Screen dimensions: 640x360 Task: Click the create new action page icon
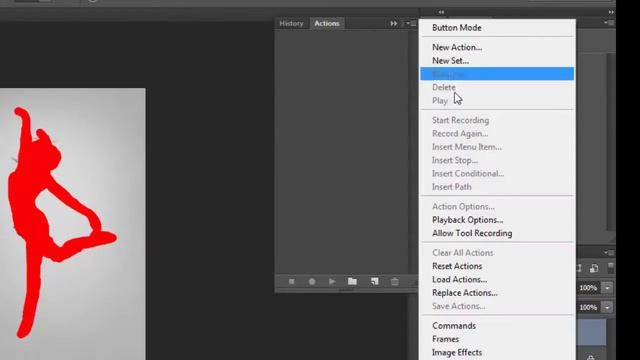[x=374, y=281]
